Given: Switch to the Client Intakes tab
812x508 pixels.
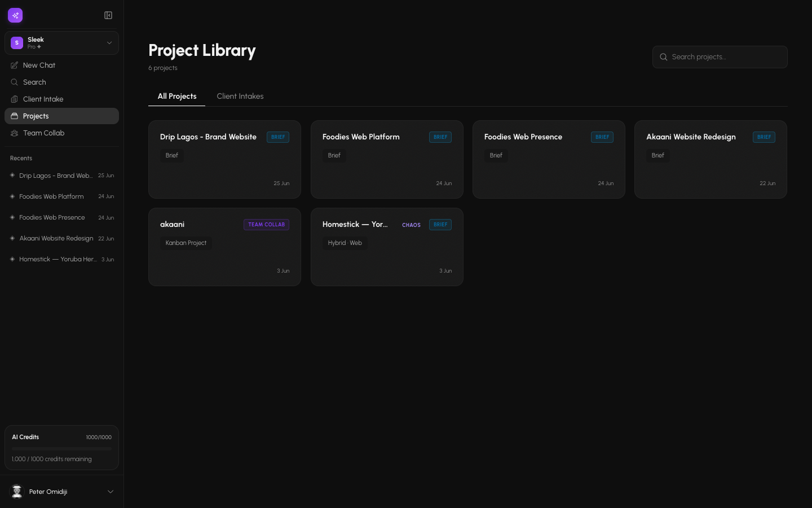Looking at the screenshot, I should point(240,97).
